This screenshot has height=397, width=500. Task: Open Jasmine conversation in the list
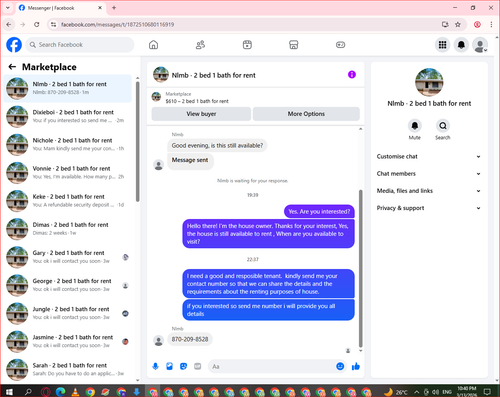[68, 341]
